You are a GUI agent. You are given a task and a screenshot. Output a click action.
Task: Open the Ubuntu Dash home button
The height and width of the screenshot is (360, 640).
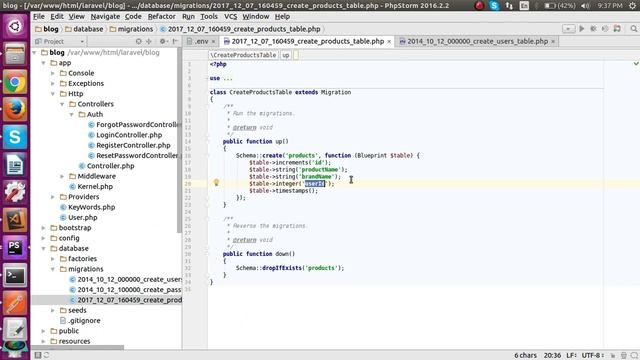(x=15, y=27)
